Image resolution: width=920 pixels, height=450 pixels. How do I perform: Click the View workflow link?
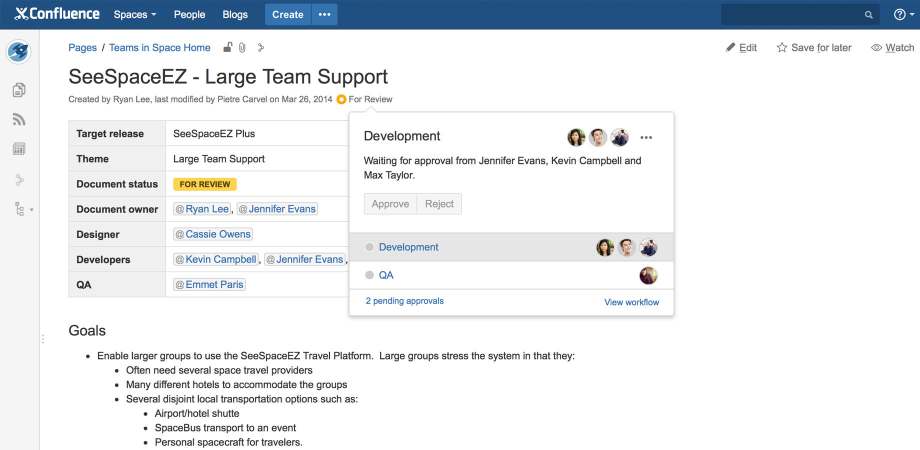[631, 302]
